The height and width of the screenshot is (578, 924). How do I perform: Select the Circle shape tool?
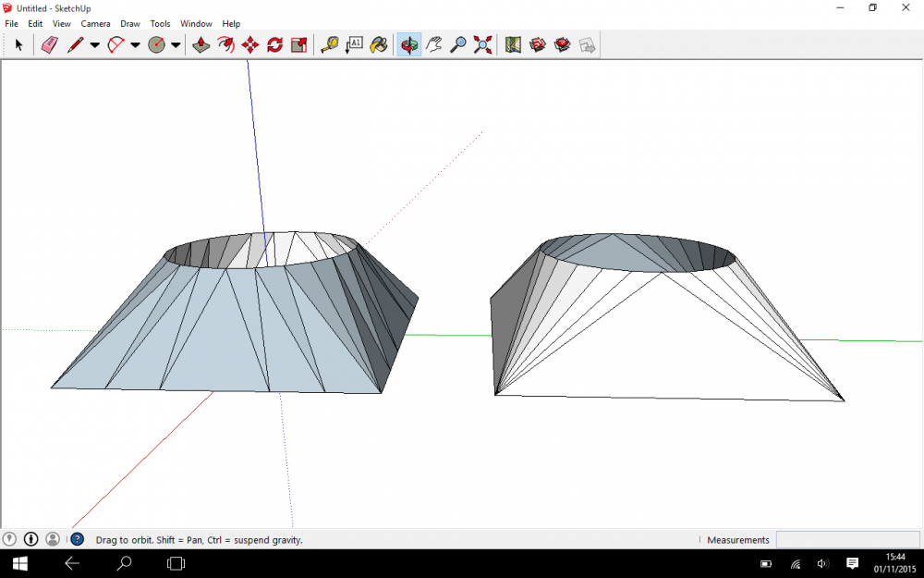156,44
